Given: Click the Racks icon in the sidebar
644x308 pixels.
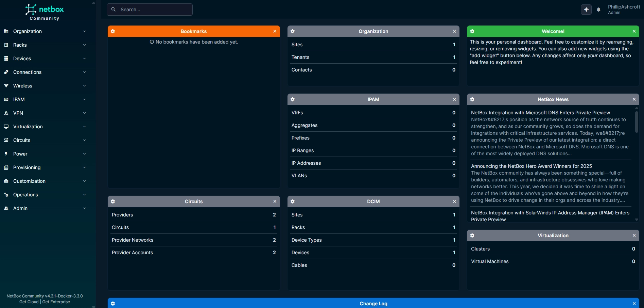Looking at the screenshot, I should click(x=6, y=45).
